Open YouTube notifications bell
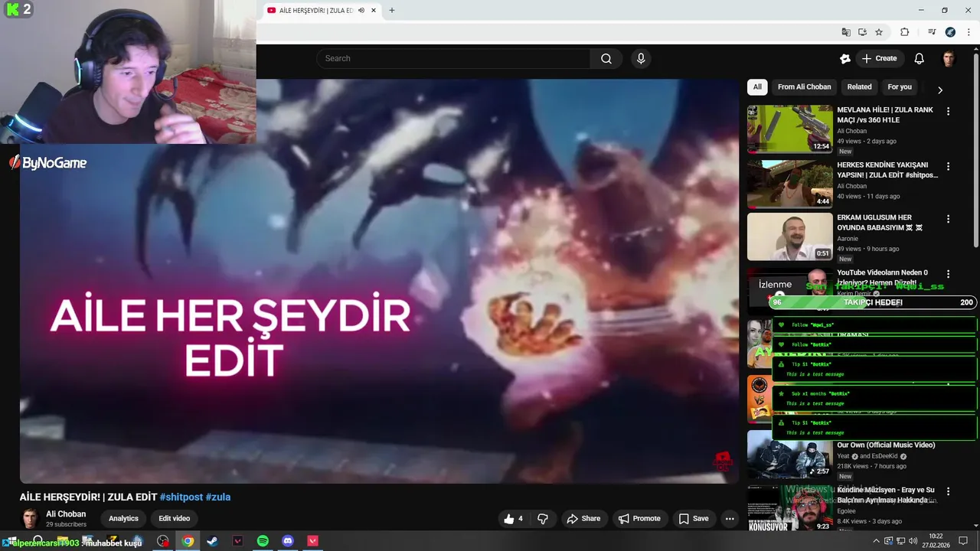980x551 pixels. (x=920, y=59)
